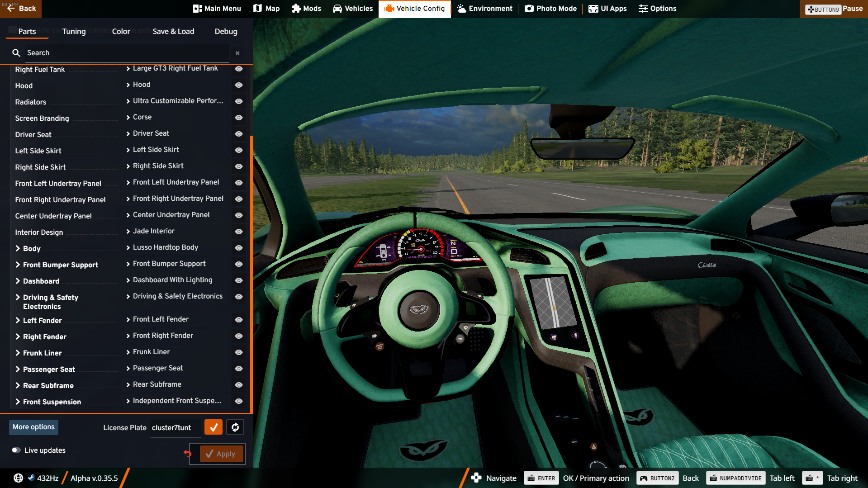Toggle visibility of Passenger Seat
The image size is (868, 488).
tap(239, 369)
